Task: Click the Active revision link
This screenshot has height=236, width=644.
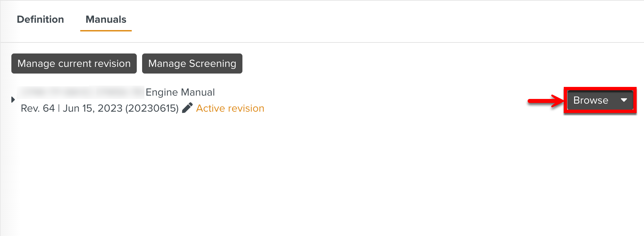Action: coord(230,108)
